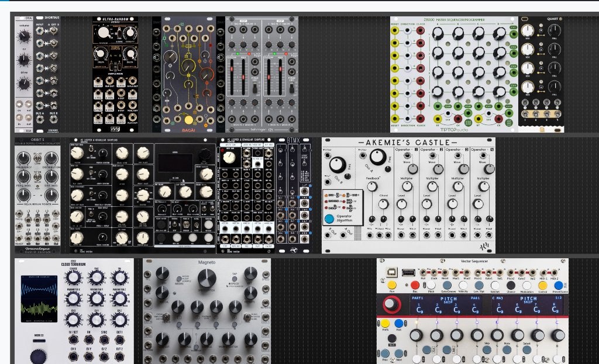
Task: Select the Cloud Terrarium module
Action: pos(74,311)
